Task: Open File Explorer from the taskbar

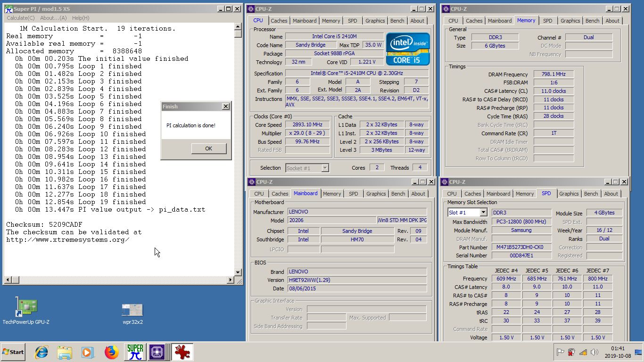Action: click(x=65, y=352)
